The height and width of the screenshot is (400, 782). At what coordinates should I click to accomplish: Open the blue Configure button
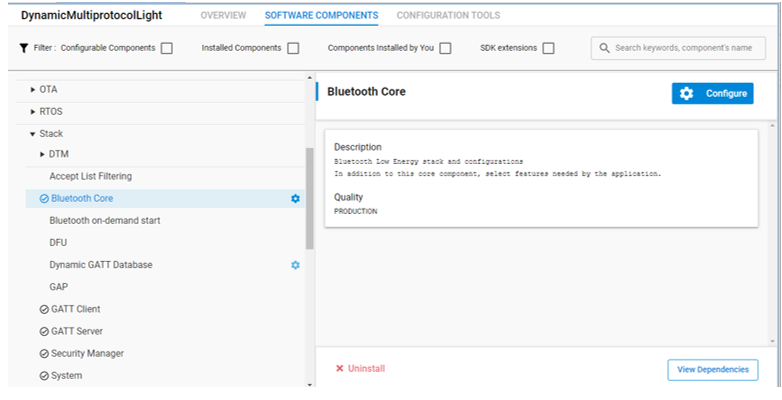pyautogui.click(x=713, y=94)
